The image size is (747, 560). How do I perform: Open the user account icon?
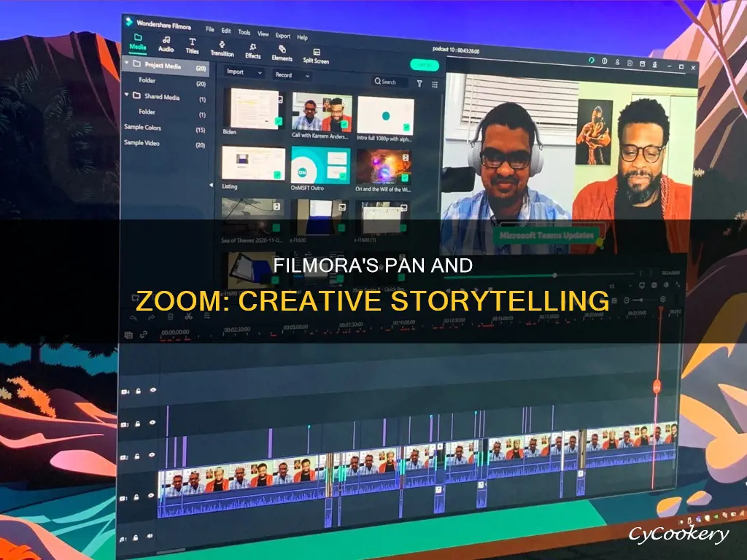coord(617,62)
